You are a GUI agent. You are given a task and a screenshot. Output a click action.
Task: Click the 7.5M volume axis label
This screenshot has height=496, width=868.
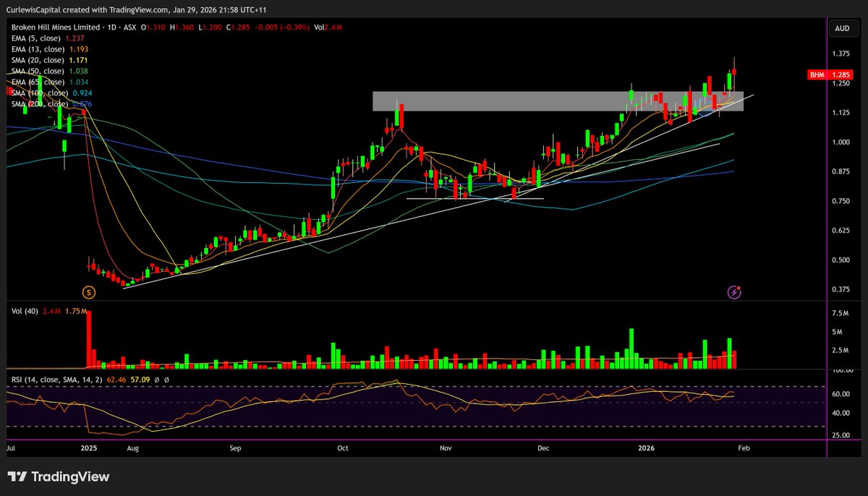tap(840, 314)
